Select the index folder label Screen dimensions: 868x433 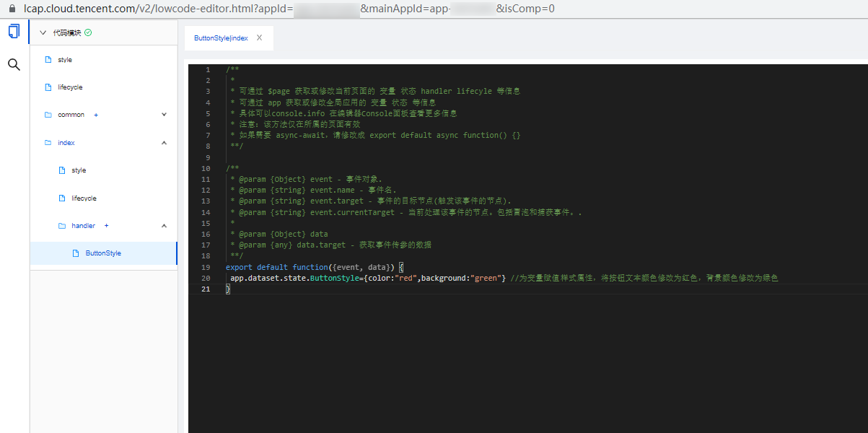[66, 143]
